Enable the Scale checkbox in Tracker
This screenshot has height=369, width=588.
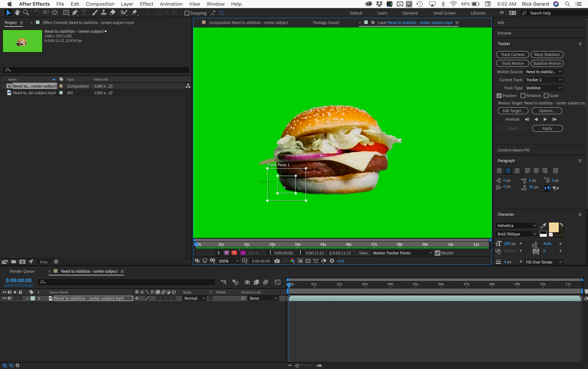point(546,96)
